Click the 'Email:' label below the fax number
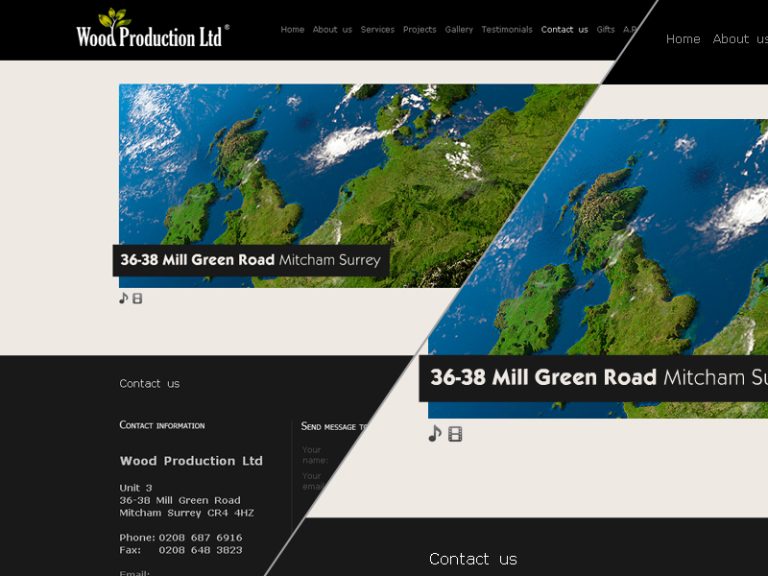This screenshot has width=768, height=576. 134,573
